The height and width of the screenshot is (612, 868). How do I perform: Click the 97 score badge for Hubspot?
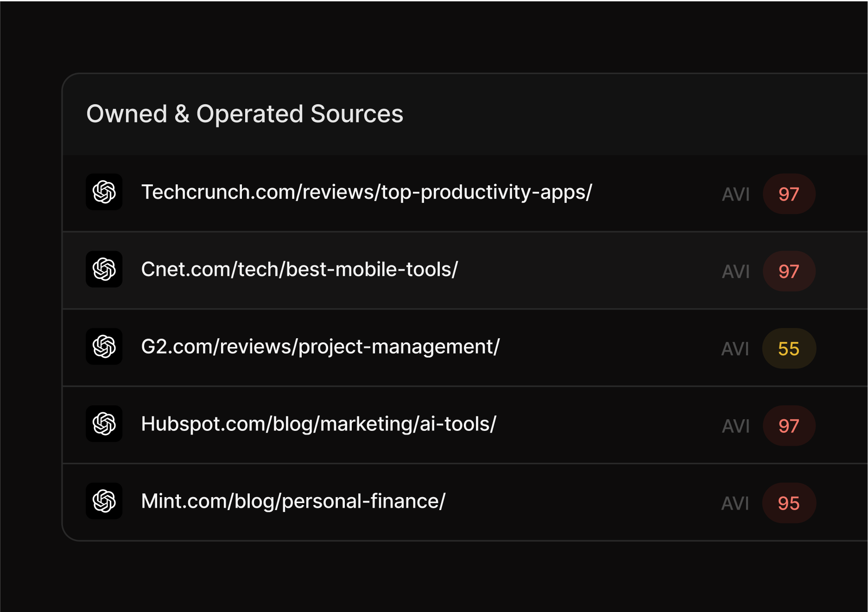(x=789, y=426)
